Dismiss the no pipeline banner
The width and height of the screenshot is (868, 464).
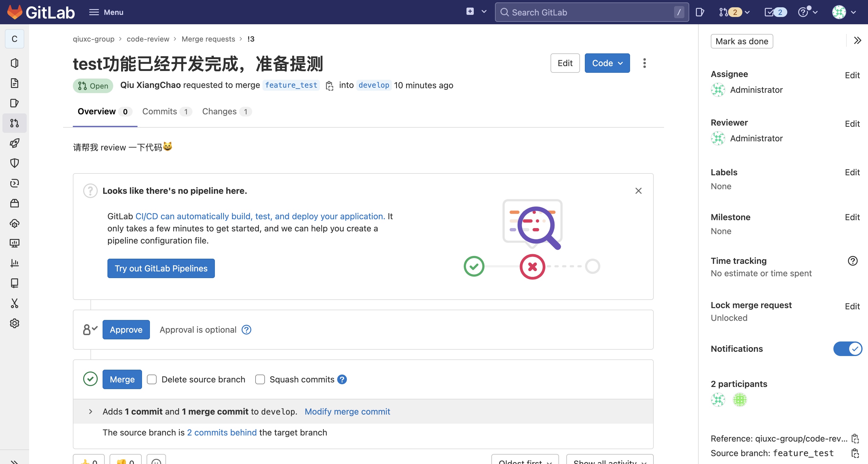(x=638, y=191)
